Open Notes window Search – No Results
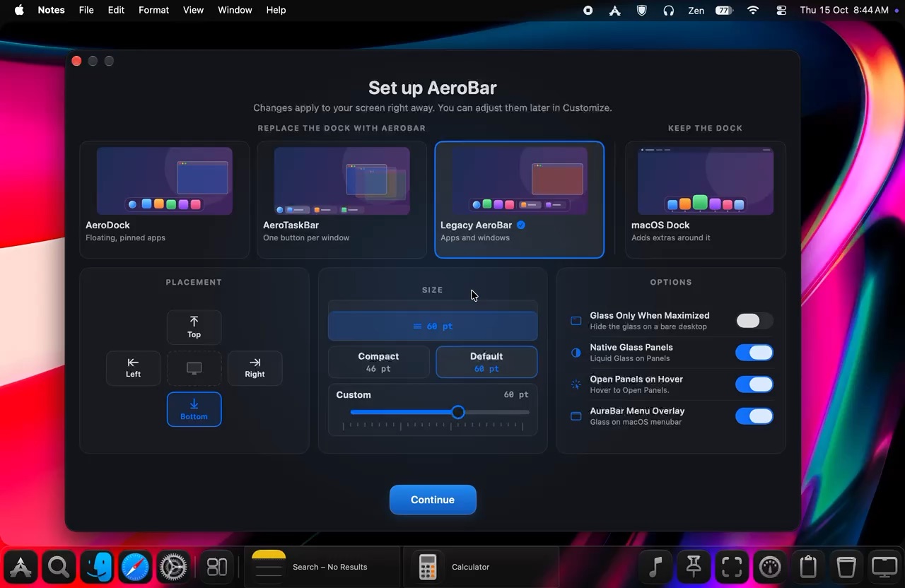 [x=322, y=567]
